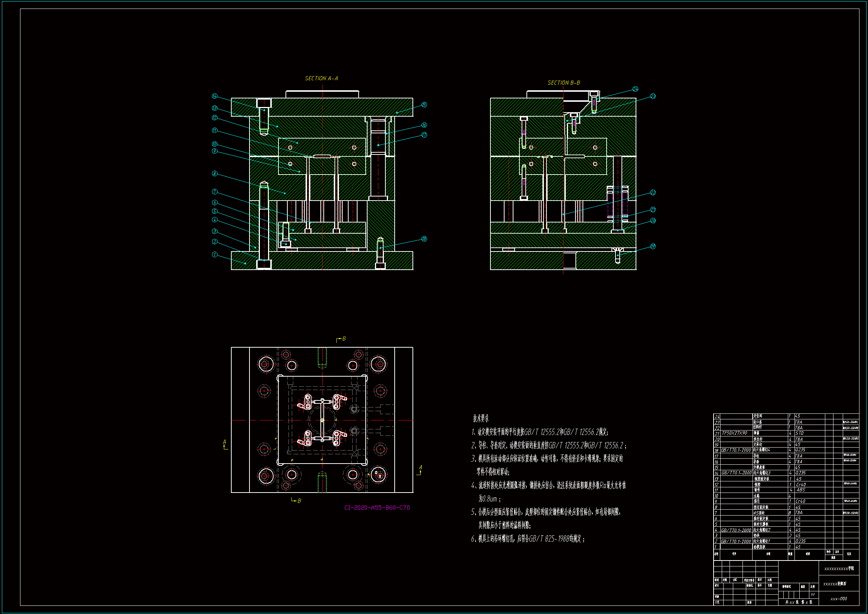868x614 pixels.
Task: Click the upper B section arrow marker above the plan view
Action: pyautogui.click(x=341, y=339)
